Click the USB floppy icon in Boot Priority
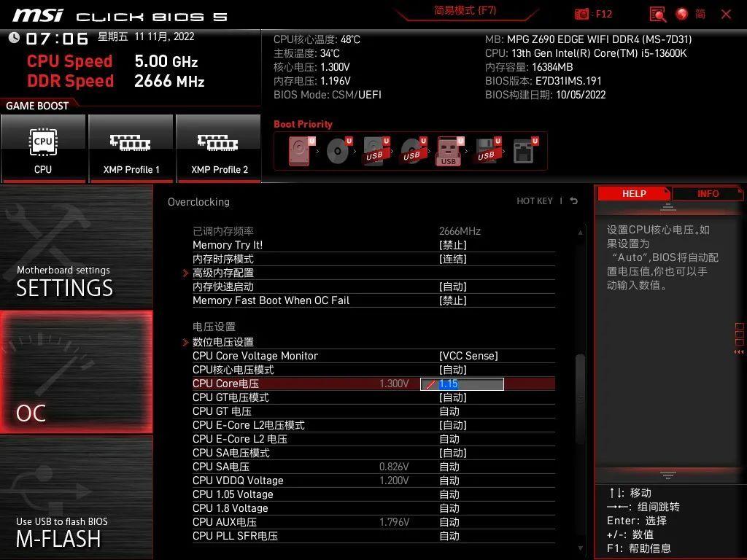 (x=487, y=149)
